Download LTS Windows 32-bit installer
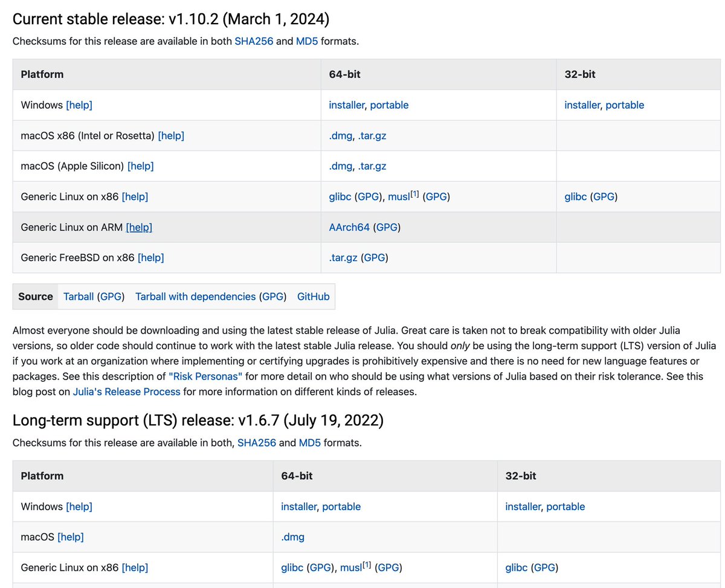Viewport: 725px width, 588px height. 523,506
